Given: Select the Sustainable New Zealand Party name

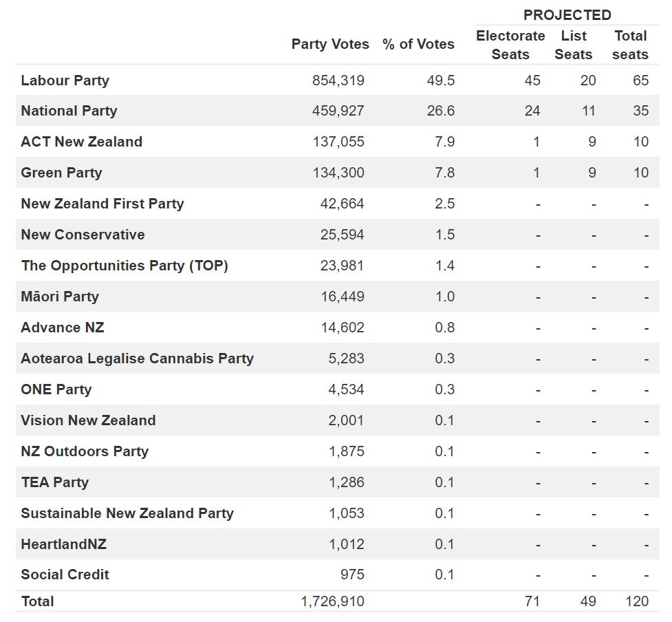Looking at the screenshot, I should coord(127,513).
